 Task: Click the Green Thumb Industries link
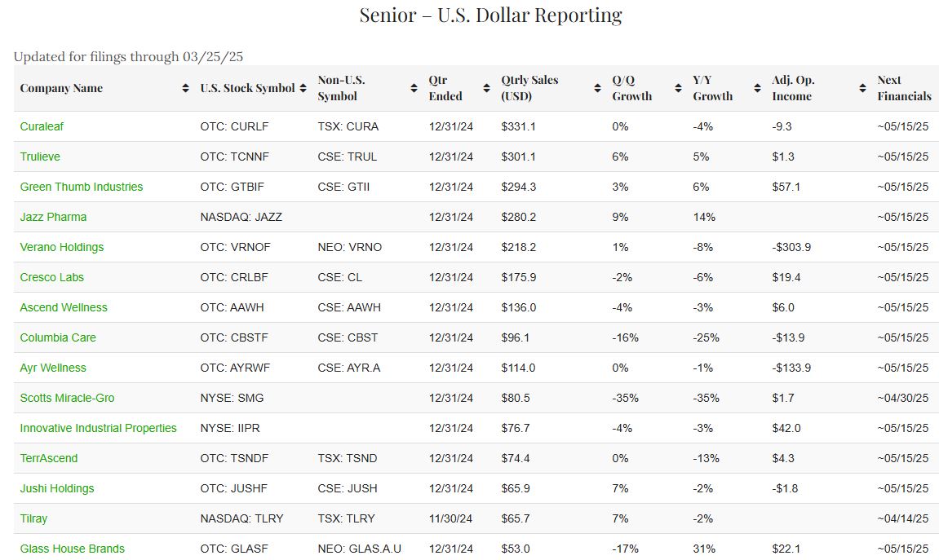[82, 187]
